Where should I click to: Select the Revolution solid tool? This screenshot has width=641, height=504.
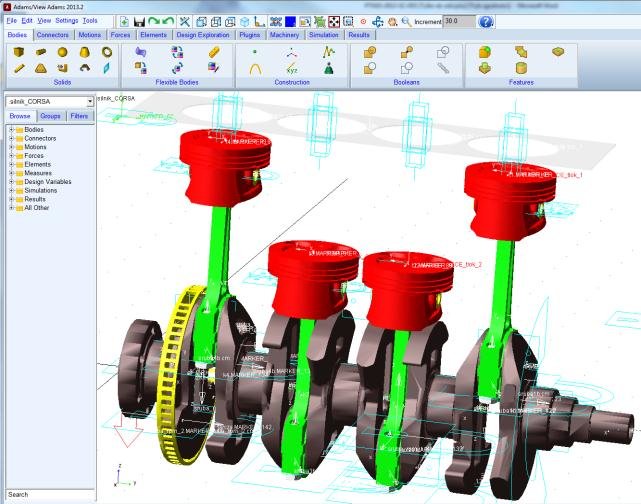pyautogui.click(x=85, y=68)
